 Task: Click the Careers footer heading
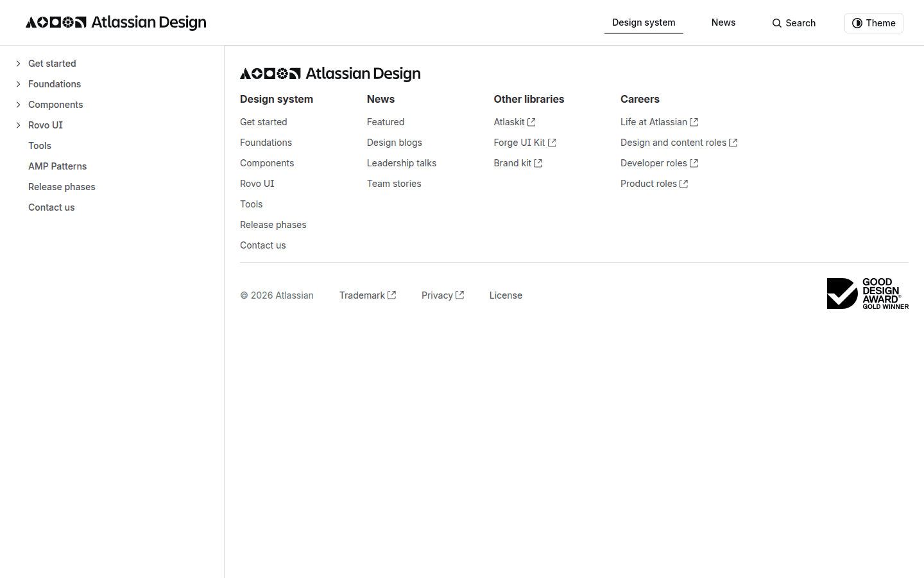640,99
